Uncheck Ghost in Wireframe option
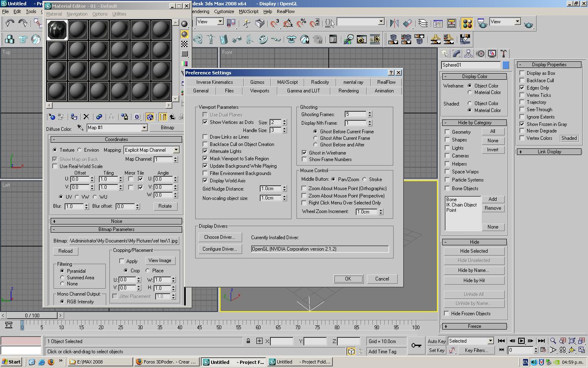 pyautogui.click(x=304, y=153)
